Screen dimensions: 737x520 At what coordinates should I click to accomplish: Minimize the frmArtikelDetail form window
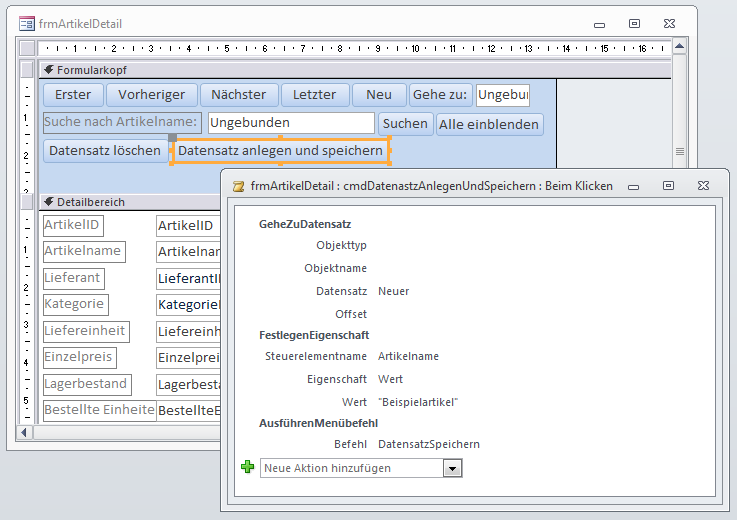click(599, 24)
